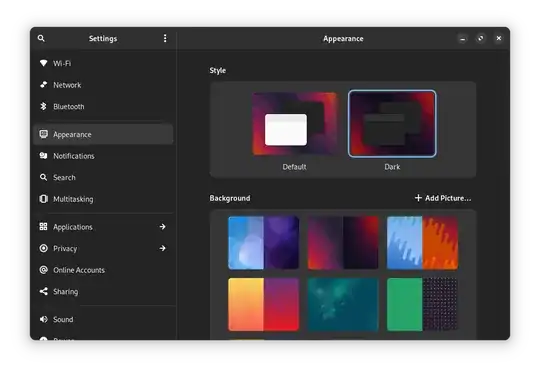
Task: Click the Default style label text
Action: [294, 167]
